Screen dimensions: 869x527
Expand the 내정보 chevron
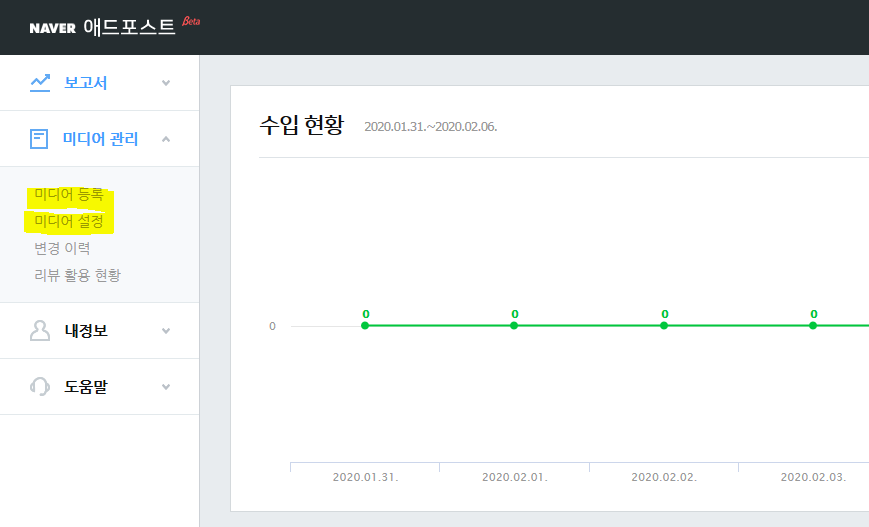pyautogui.click(x=166, y=331)
